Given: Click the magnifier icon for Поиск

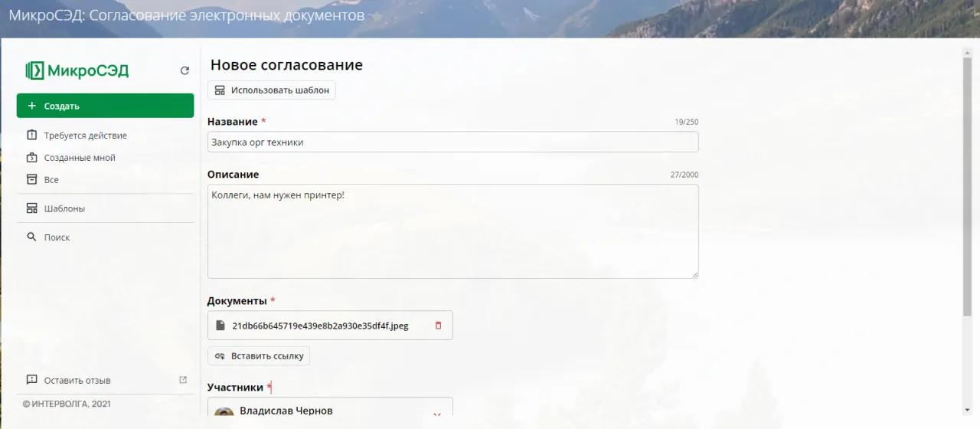Looking at the screenshot, I should (x=32, y=237).
